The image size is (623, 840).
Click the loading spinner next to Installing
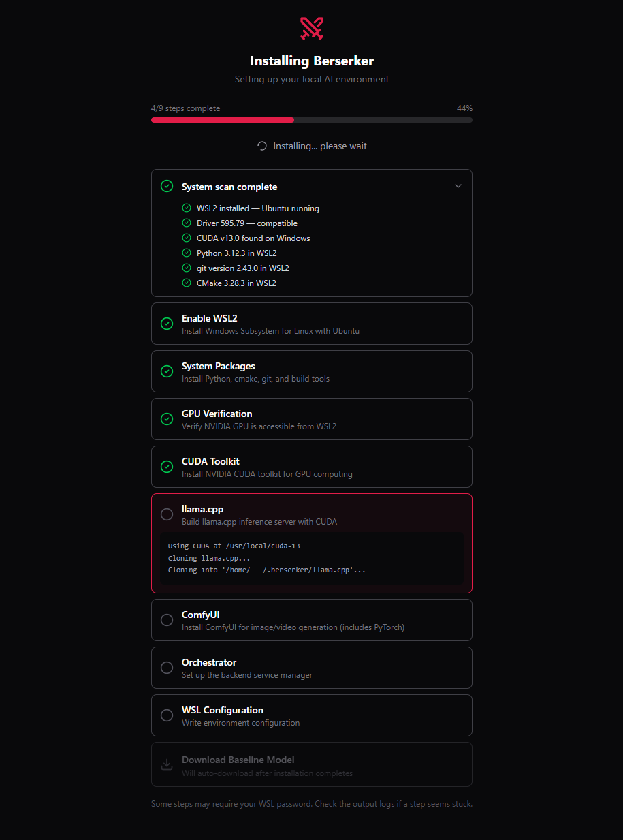point(262,146)
